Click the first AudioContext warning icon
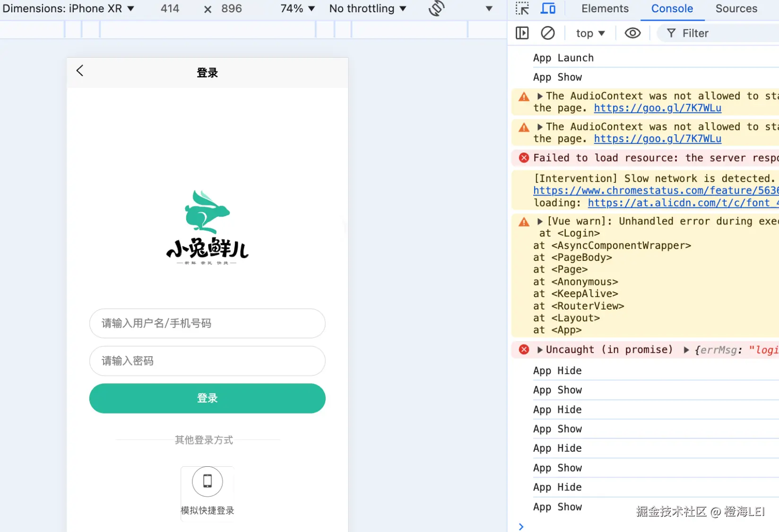Image resolution: width=779 pixels, height=532 pixels. 524,97
